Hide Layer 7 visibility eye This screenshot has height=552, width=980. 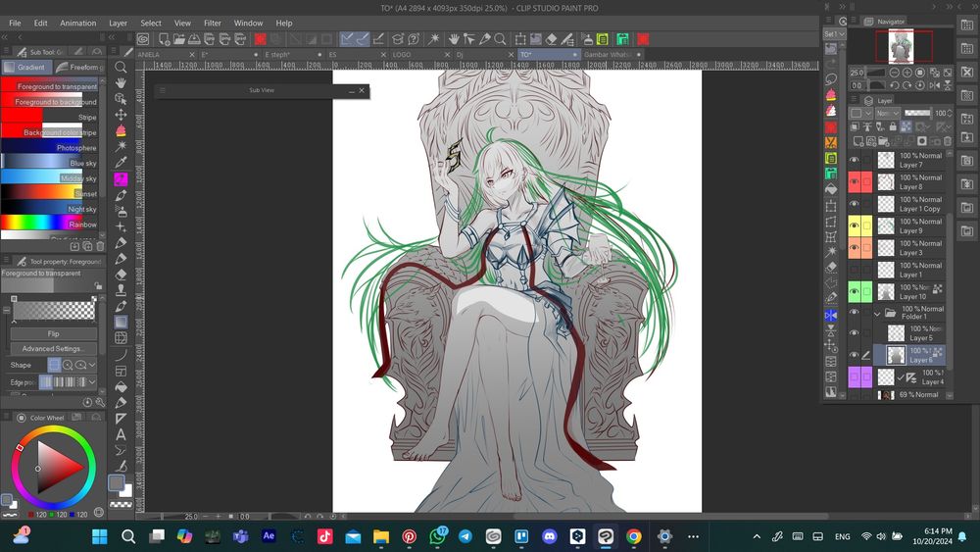tap(854, 160)
